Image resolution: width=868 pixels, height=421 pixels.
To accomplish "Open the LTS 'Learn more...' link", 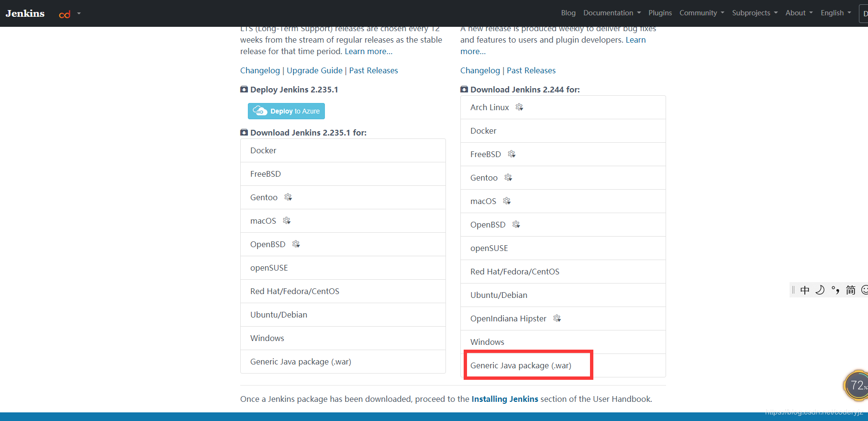I will [x=368, y=51].
